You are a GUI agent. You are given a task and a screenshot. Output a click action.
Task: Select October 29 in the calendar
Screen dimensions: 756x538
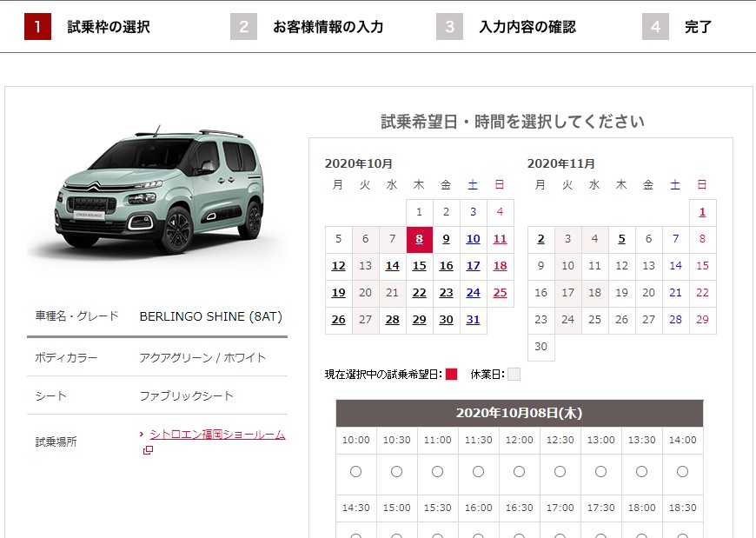click(x=420, y=320)
